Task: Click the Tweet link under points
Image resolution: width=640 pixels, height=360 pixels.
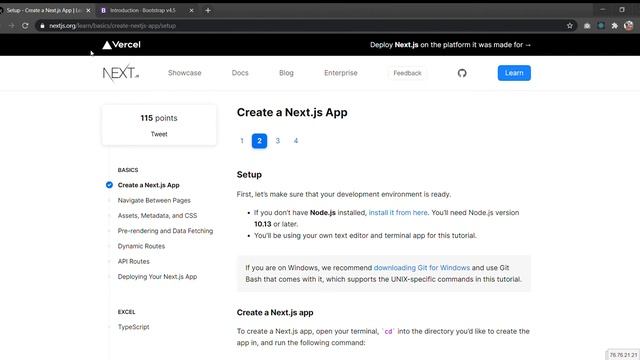Action: [x=159, y=134]
